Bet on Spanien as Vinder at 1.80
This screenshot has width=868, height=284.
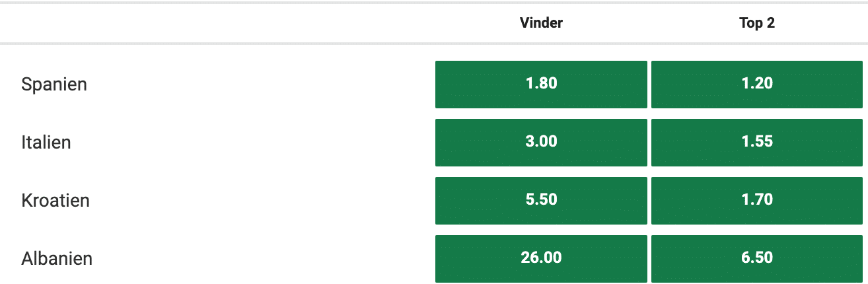(x=541, y=84)
